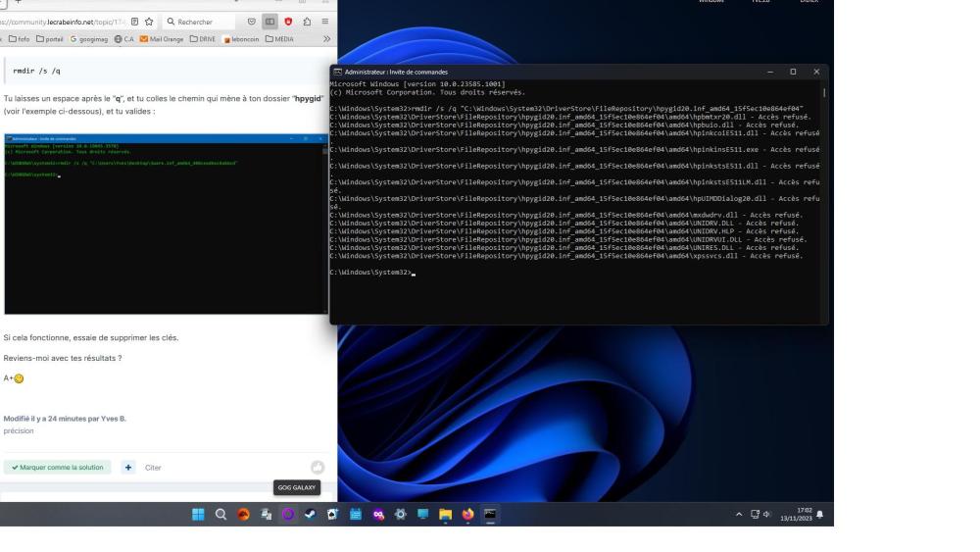Launch Steam from the taskbar

click(310, 514)
